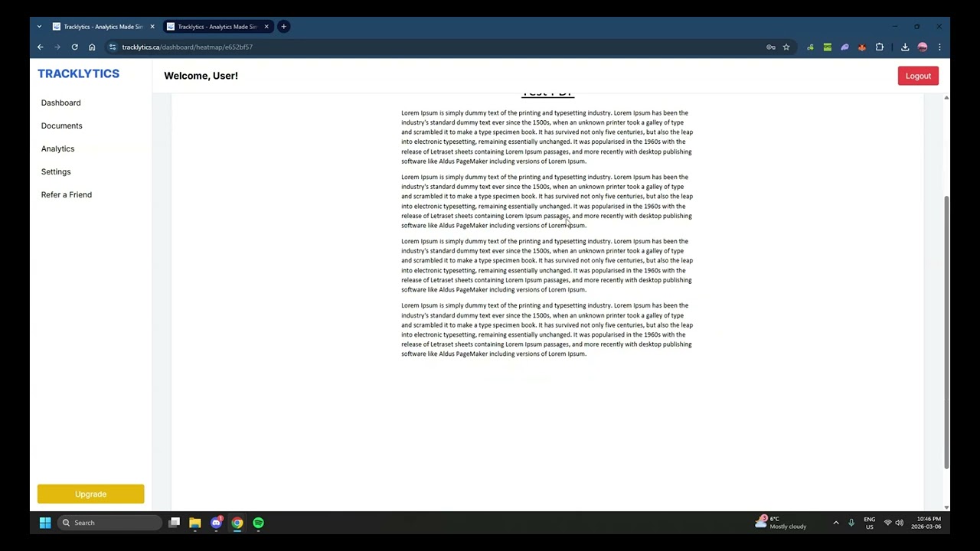Viewport: 980px width, 551px height.
Task: Select Refer a Friend link
Action: 67,194
